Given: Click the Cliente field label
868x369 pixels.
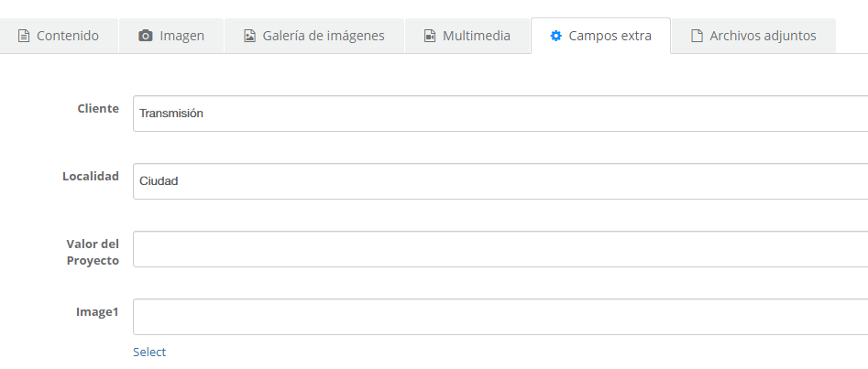Looking at the screenshot, I should (98, 108).
